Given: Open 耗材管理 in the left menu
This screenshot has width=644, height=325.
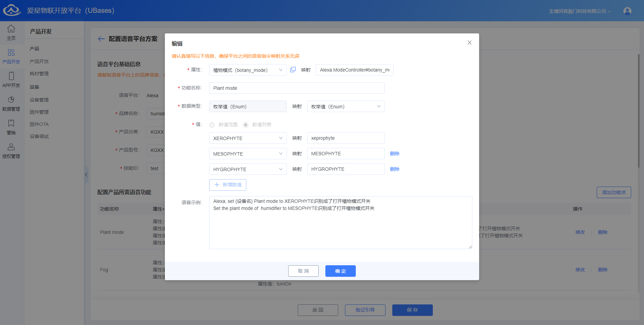Looking at the screenshot, I should click(x=39, y=74).
